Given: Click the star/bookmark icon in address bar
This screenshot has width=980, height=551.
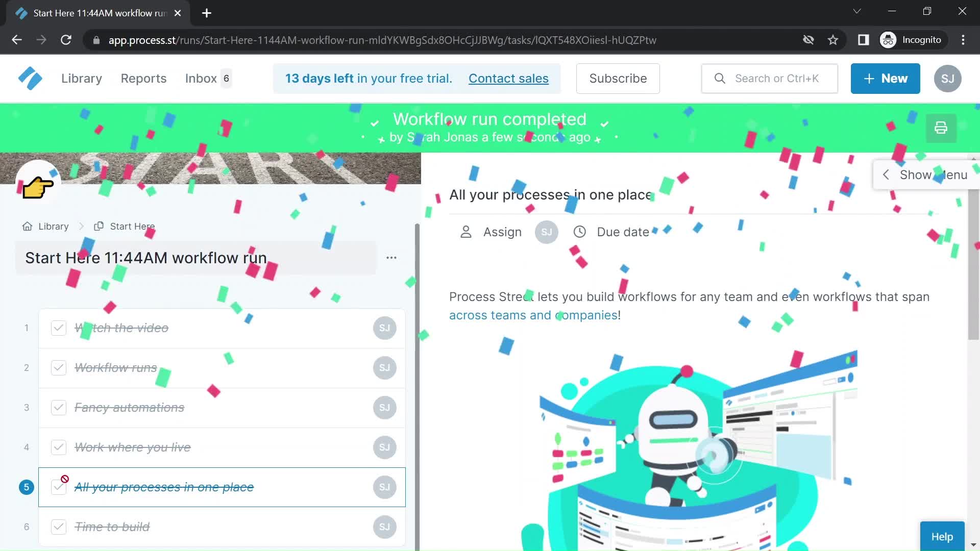Looking at the screenshot, I should tap(834, 40).
